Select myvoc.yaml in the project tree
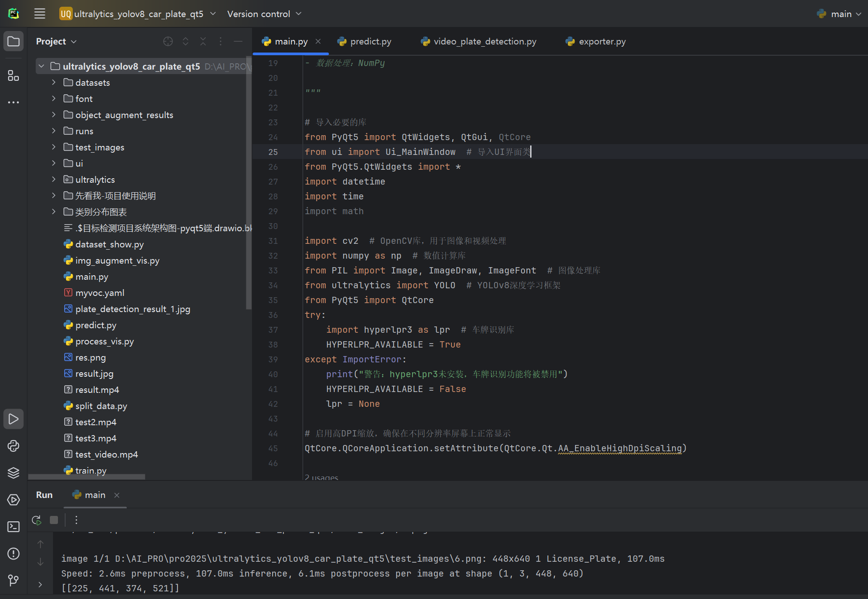868x599 pixels. pos(100,293)
